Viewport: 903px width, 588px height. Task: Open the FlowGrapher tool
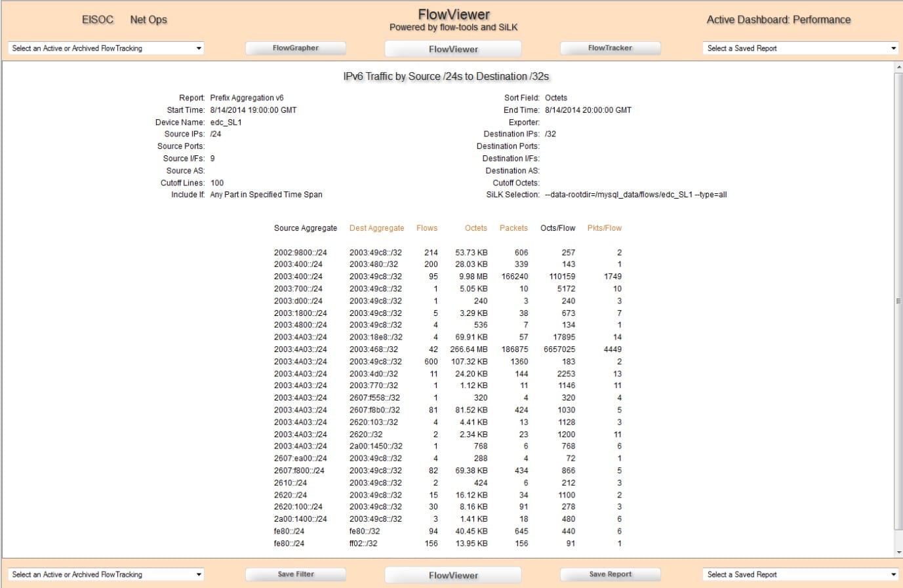point(296,47)
